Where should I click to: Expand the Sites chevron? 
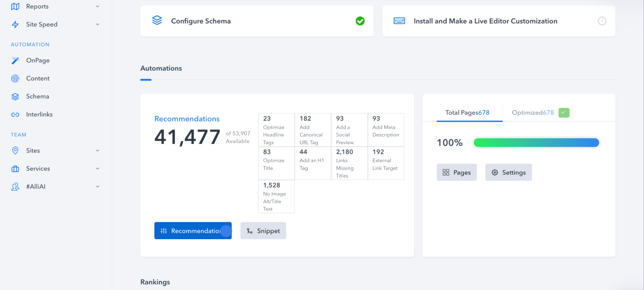coord(97,150)
